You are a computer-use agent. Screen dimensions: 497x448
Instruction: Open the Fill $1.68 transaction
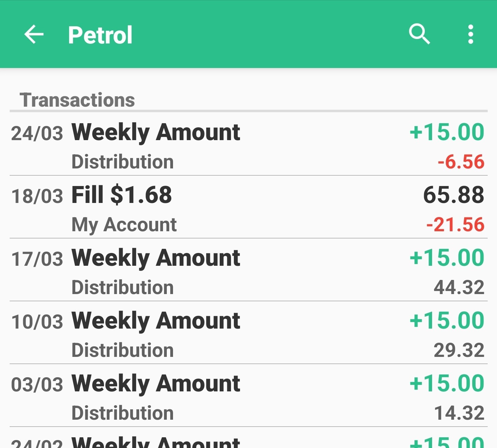(248, 207)
